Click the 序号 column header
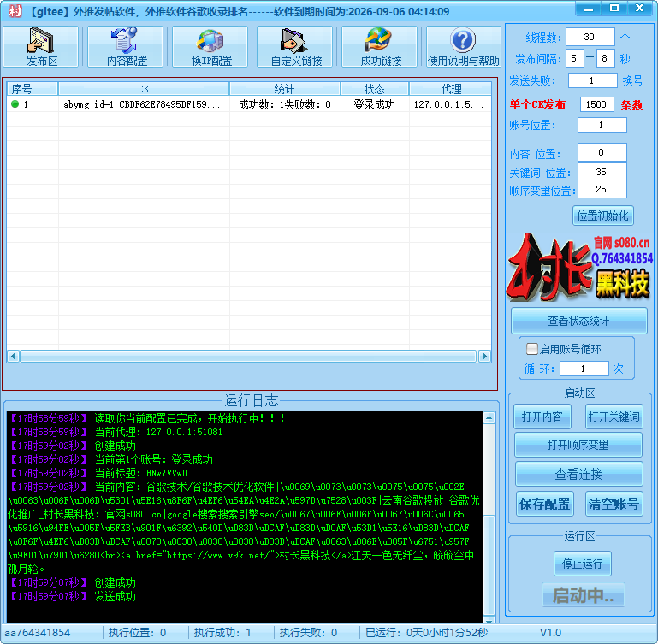Image resolution: width=658 pixels, height=644 pixels. coord(33,89)
